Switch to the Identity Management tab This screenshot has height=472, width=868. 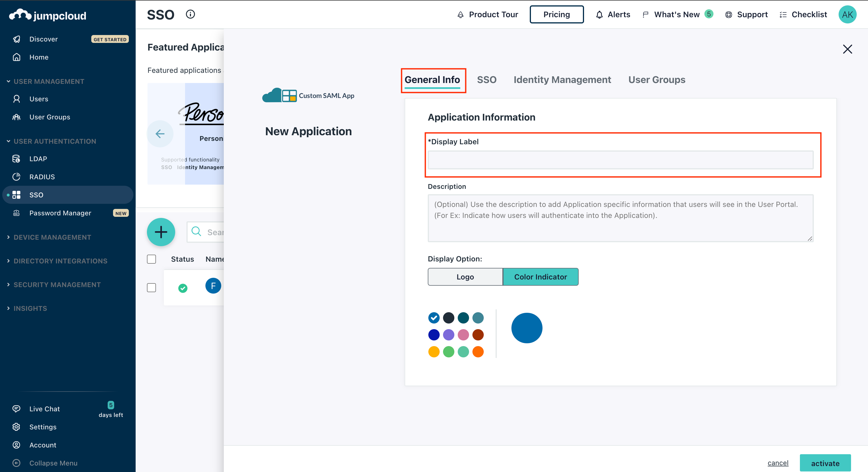562,79
